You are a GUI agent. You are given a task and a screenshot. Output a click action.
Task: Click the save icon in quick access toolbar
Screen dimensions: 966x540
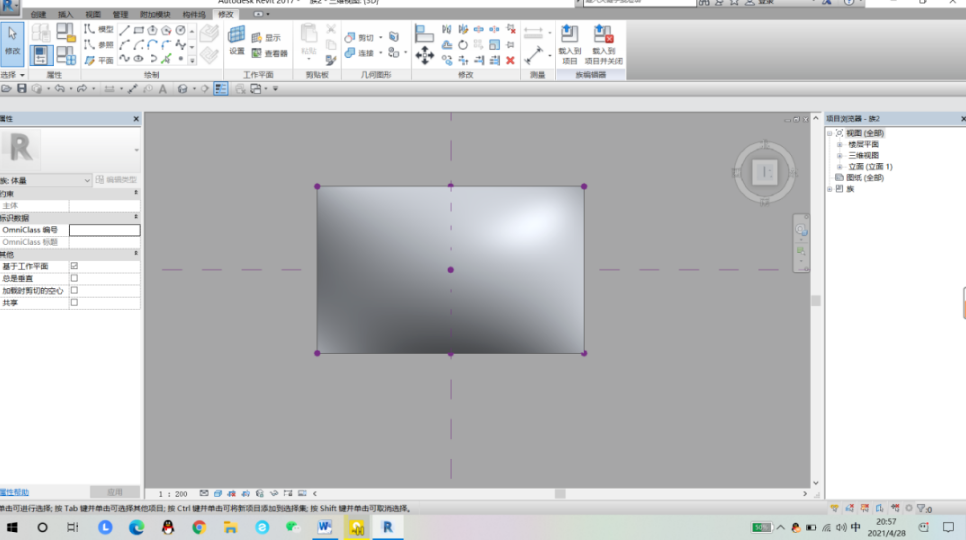pos(21,89)
